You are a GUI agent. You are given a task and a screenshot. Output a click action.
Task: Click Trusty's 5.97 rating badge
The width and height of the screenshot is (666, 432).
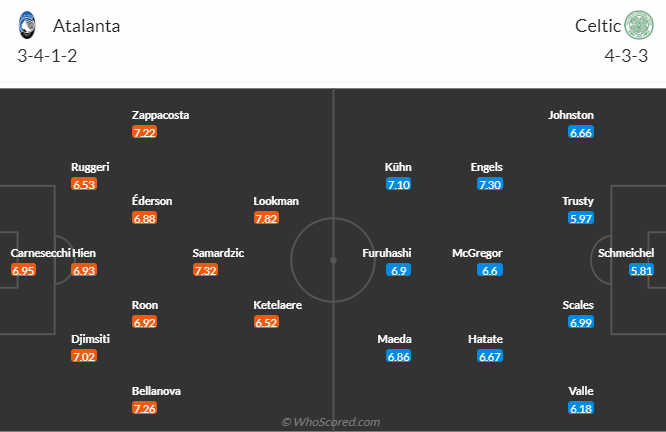pos(580,218)
